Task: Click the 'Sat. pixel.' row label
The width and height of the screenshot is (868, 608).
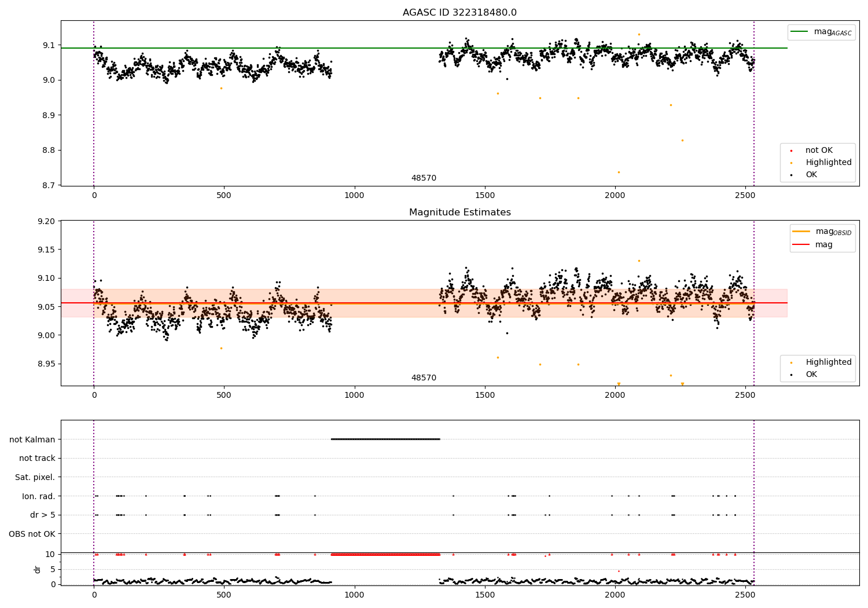Action: tap(35, 478)
